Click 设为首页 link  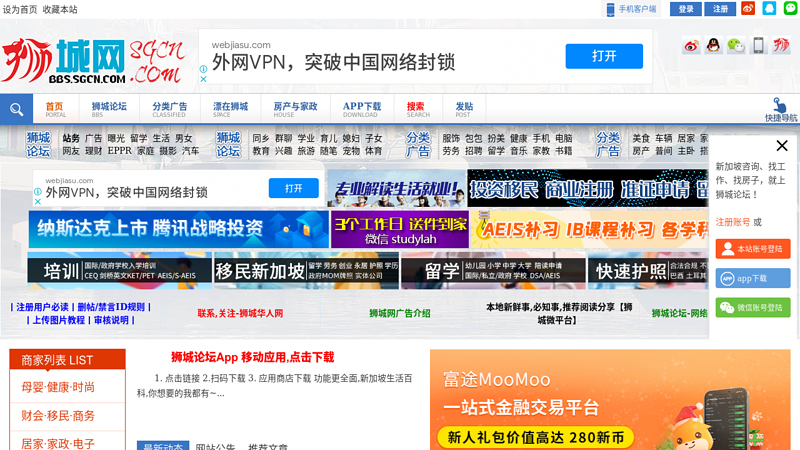point(19,10)
